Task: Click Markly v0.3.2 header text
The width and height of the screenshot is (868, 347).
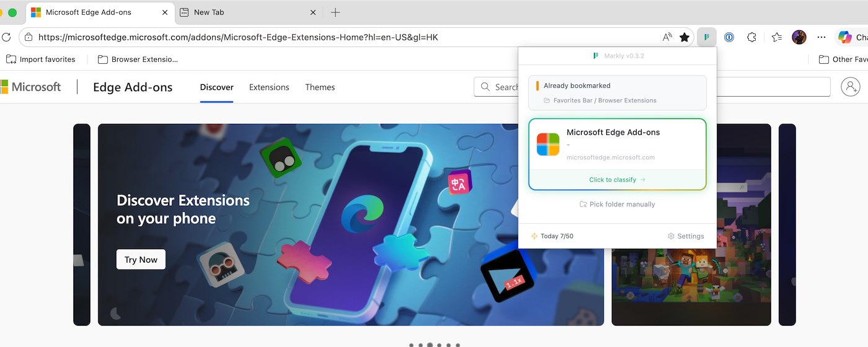Action: 624,56
